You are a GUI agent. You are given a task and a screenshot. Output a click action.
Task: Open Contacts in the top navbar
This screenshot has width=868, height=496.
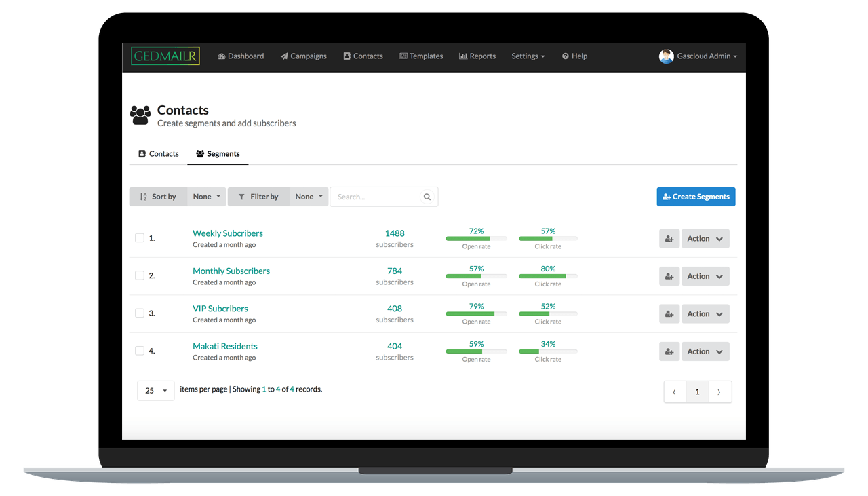(x=363, y=56)
